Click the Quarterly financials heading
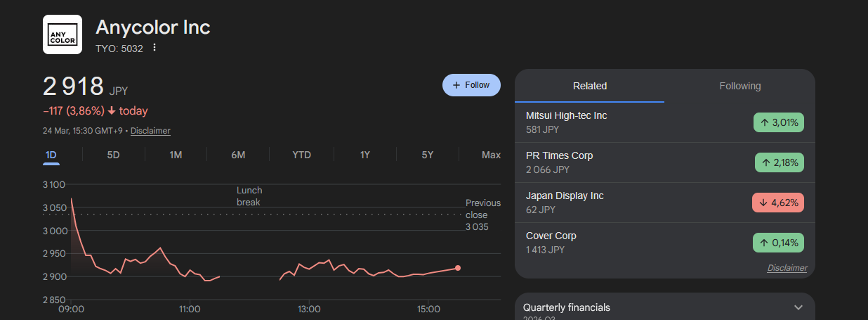868x320 pixels. coord(567,307)
